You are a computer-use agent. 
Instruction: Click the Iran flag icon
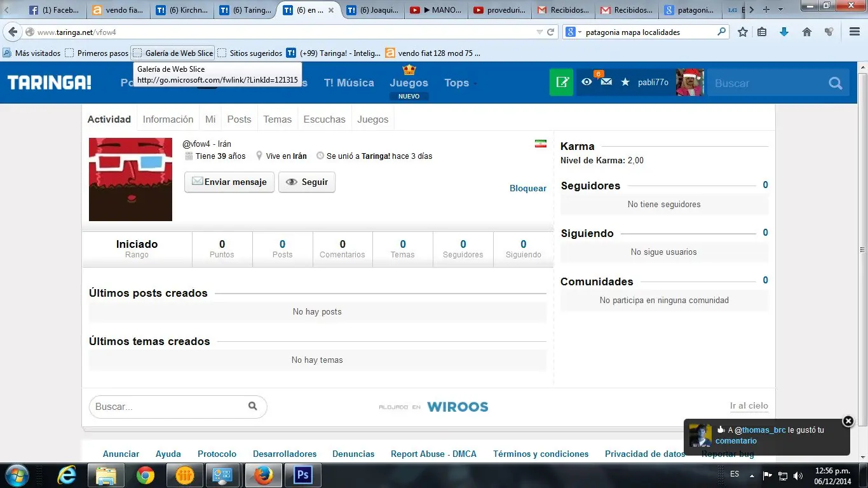[541, 144]
